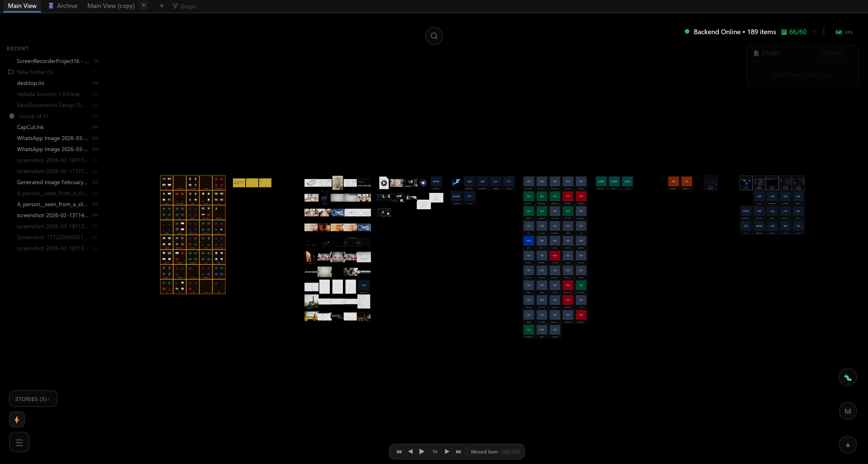The height and width of the screenshot is (464, 868).
Task: Add a new view with plus
Action: [161, 6]
